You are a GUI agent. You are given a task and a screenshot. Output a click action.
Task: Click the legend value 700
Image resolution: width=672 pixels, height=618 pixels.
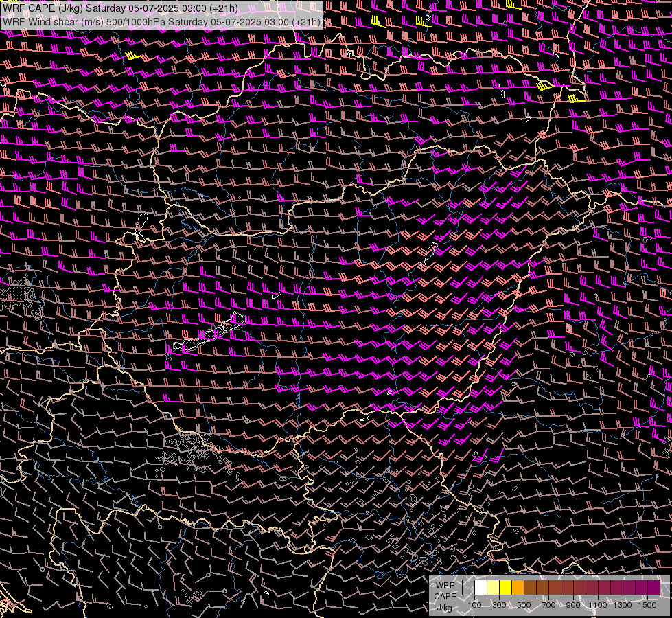548,605
